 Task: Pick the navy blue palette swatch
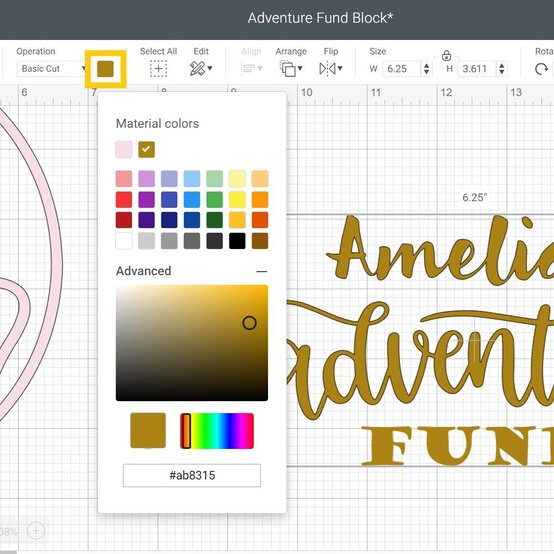[x=169, y=220]
